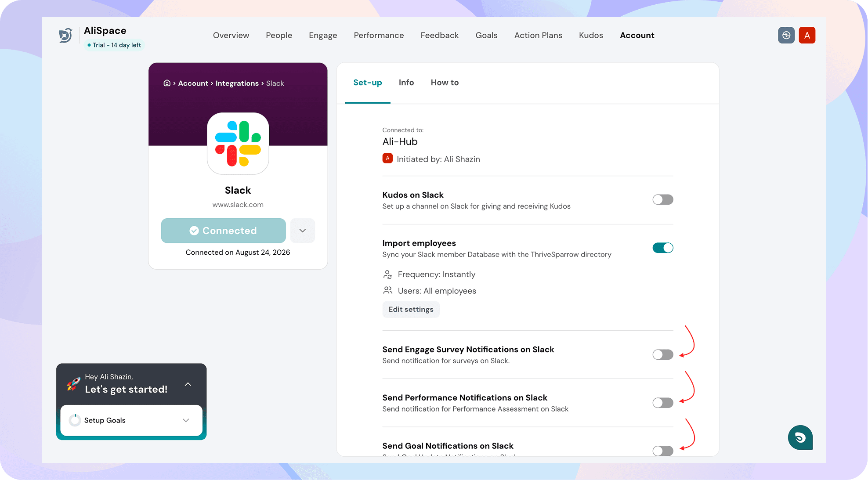Click the Connected button
The width and height of the screenshot is (868, 480).
(x=224, y=231)
